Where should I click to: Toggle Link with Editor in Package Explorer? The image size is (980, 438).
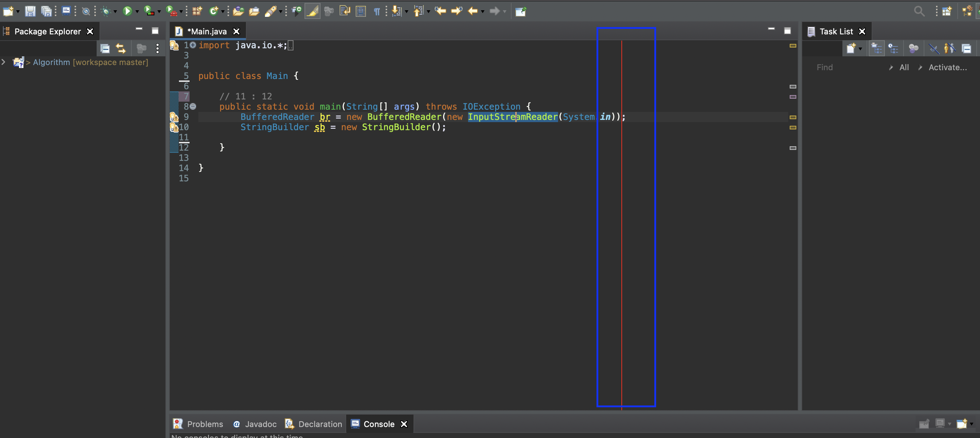pyautogui.click(x=121, y=49)
